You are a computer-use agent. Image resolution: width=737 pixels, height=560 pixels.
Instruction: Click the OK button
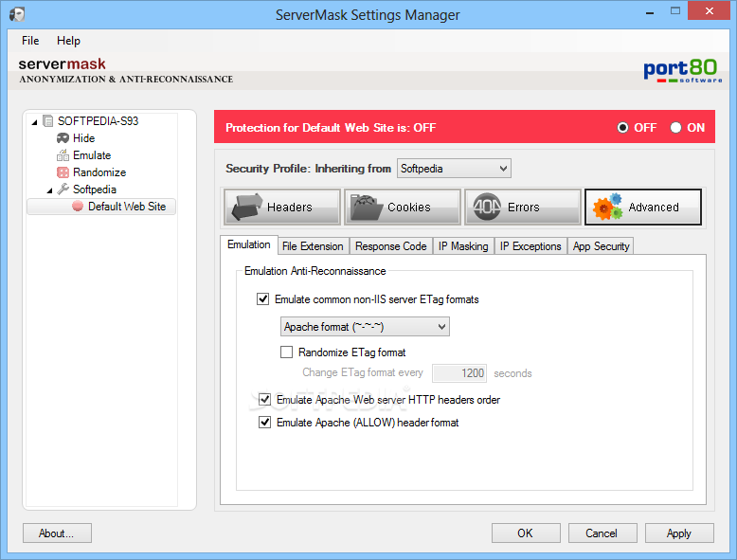point(526,533)
